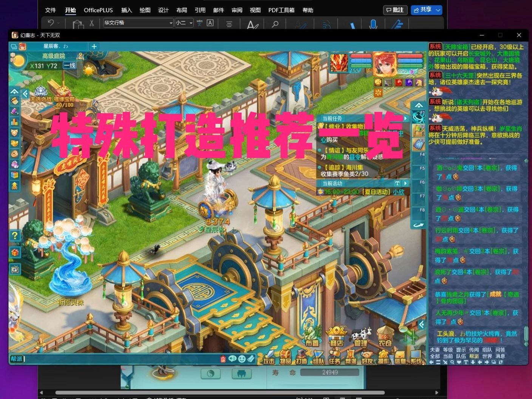
Task: Collapse the skill bar up chevron
Action: click(x=419, y=105)
